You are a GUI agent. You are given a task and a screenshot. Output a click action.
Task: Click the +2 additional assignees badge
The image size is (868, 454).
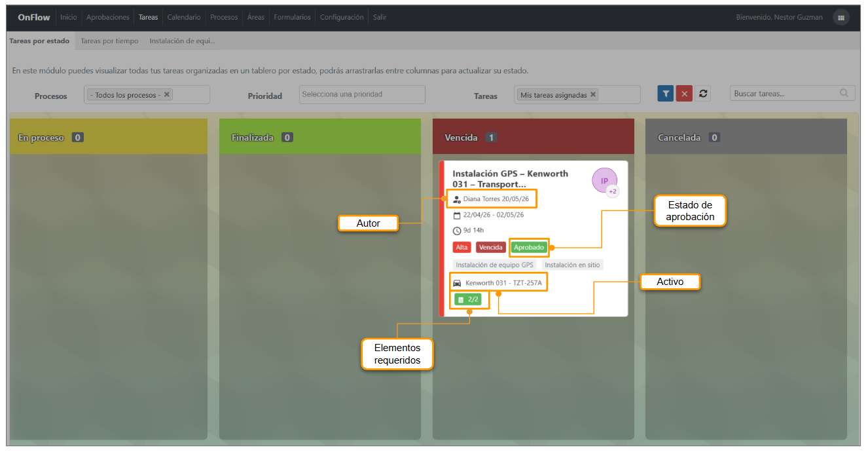click(x=613, y=191)
